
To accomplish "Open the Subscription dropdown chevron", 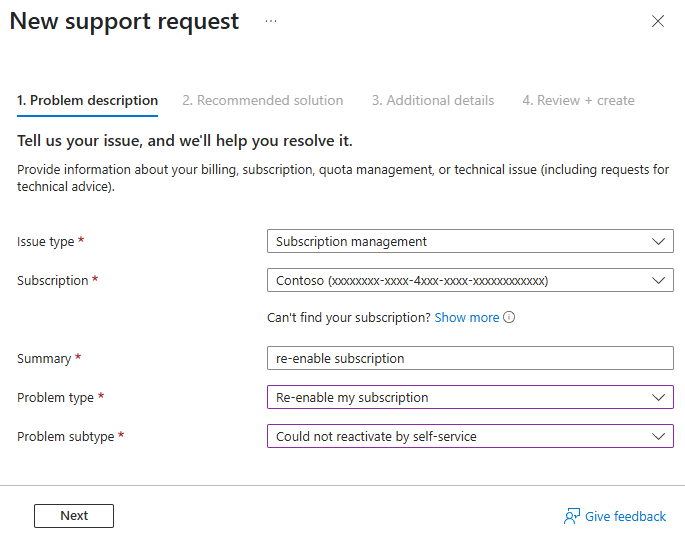I will point(657,281).
